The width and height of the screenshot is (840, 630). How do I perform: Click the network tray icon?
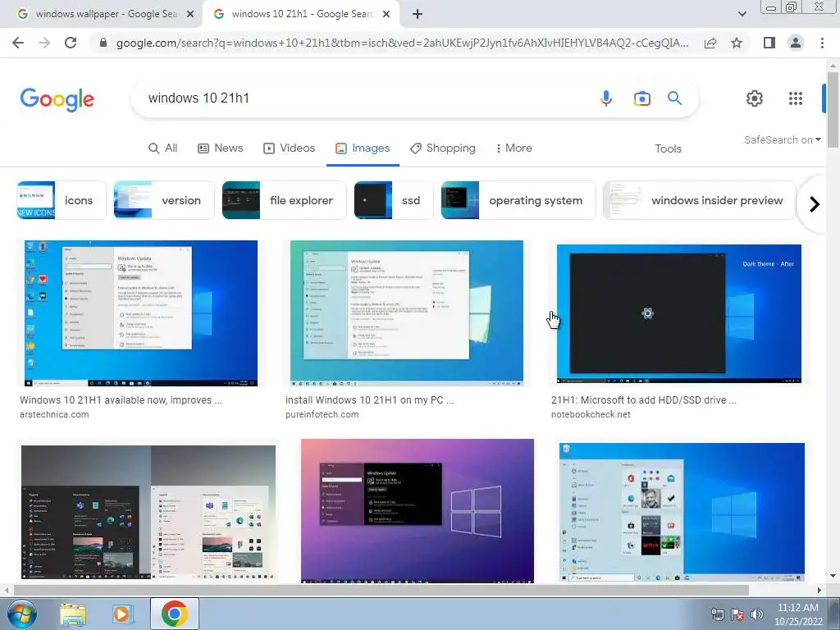pyautogui.click(x=717, y=614)
